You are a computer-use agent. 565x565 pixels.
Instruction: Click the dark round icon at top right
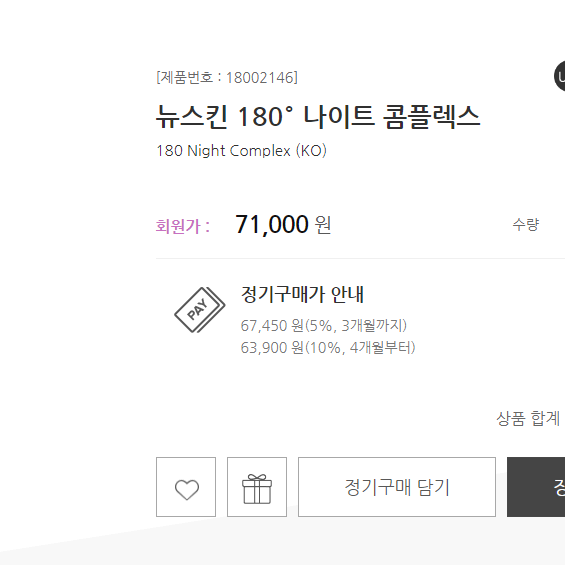[560, 76]
